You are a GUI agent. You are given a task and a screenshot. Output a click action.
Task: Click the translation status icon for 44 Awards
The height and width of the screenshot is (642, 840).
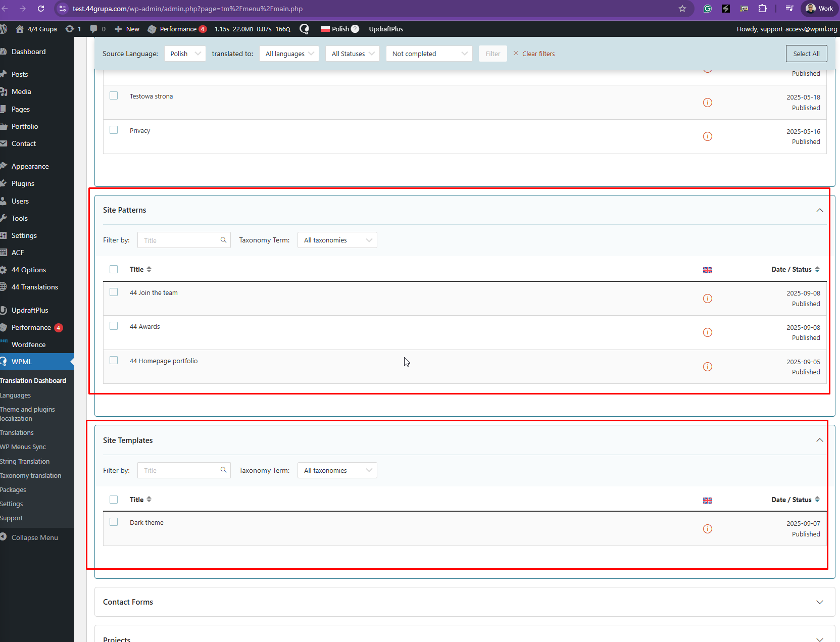tap(707, 332)
